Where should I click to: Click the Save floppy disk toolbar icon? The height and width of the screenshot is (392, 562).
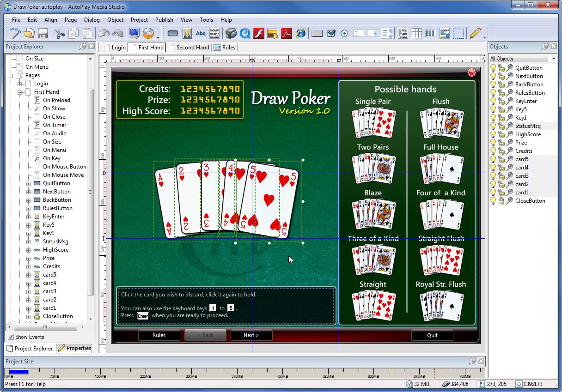[x=43, y=33]
